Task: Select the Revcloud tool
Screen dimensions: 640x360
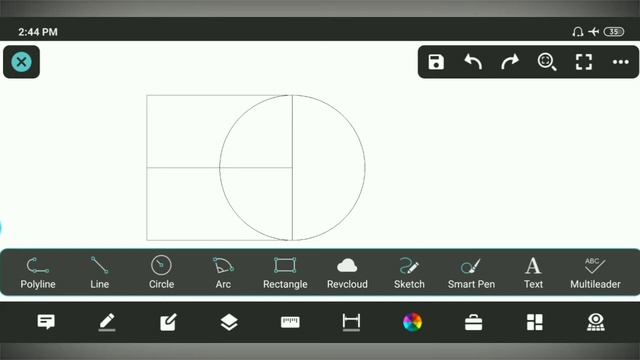Action: (x=347, y=273)
